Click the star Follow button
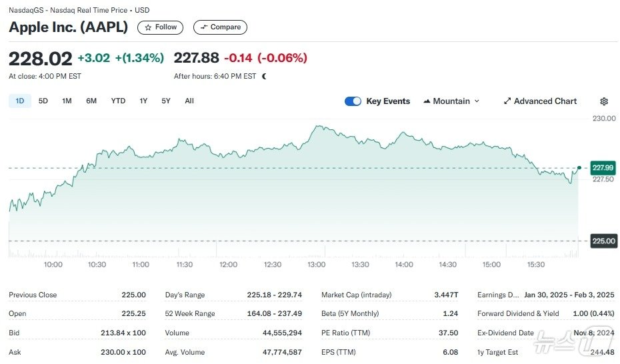 point(160,27)
